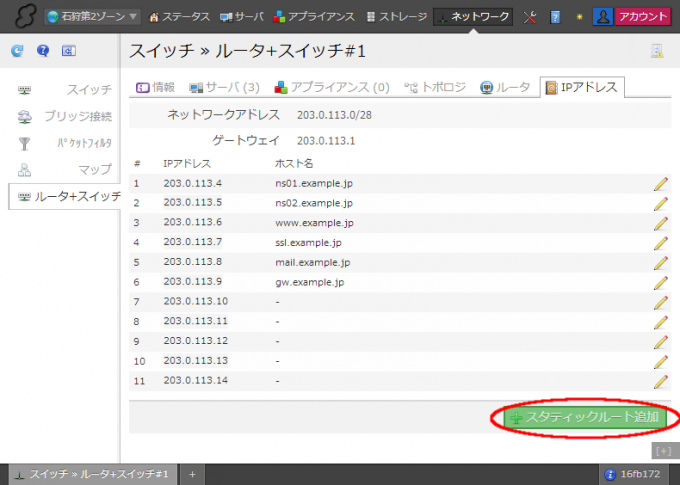This screenshot has height=485, width=680.
Task: Click the スタティックルート追加 button
Action: coord(584,418)
